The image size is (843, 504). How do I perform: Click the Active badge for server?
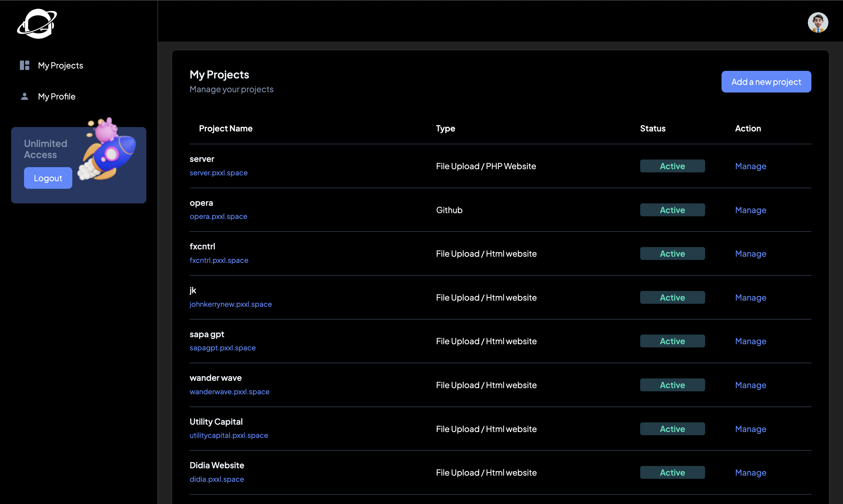pos(672,166)
